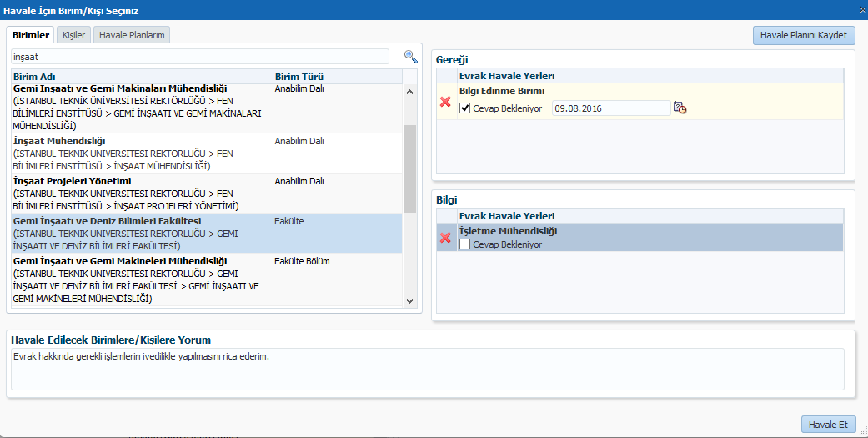This screenshot has height=438, width=868.
Task: Select Gemi İnşaatı ve Deniz Bilimleri Fakültesi row
Action: coord(207,234)
